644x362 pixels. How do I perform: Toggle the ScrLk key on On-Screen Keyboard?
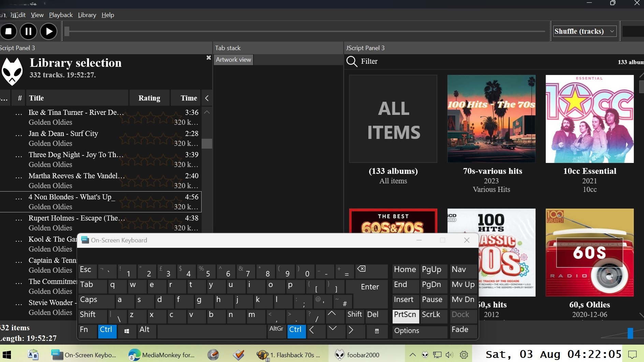coord(434,316)
